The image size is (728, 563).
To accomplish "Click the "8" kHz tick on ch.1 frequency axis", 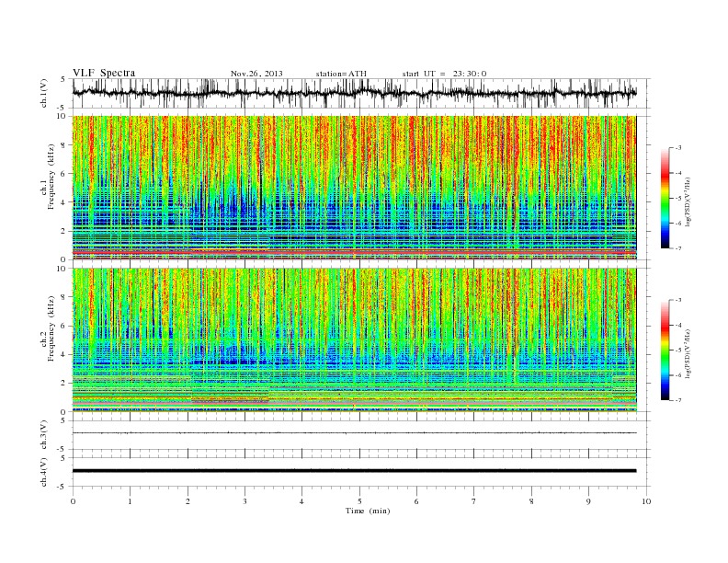I will pos(63,145).
